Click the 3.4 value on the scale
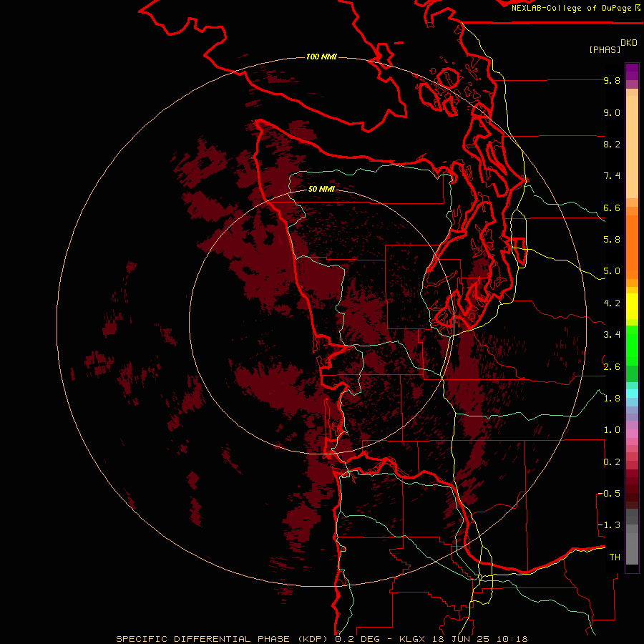The width and height of the screenshot is (644, 644). [x=612, y=335]
